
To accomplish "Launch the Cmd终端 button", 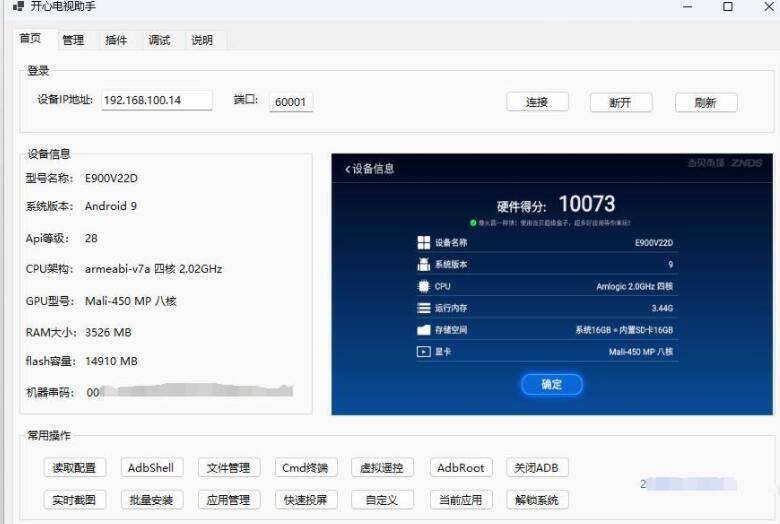I will coord(306,468).
